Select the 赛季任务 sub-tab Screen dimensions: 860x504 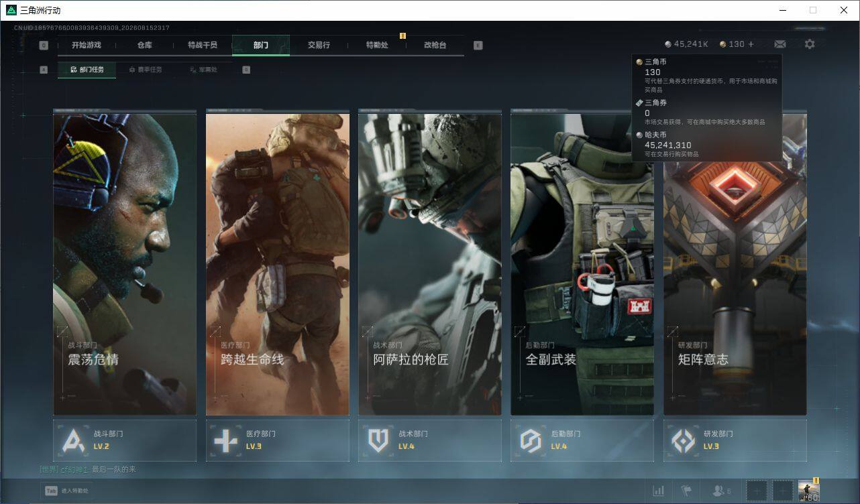click(x=145, y=70)
